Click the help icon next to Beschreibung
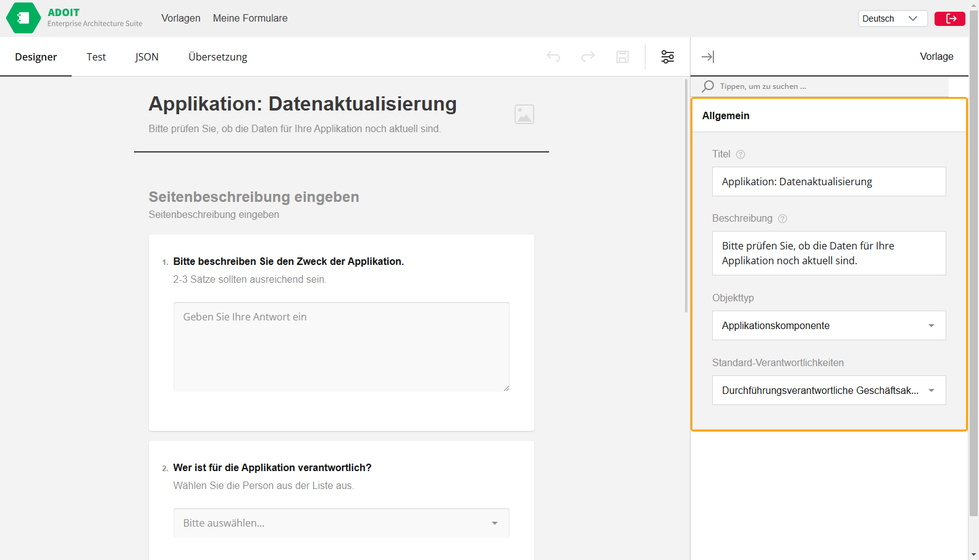Viewport: 979px width, 560px height. point(783,219)
